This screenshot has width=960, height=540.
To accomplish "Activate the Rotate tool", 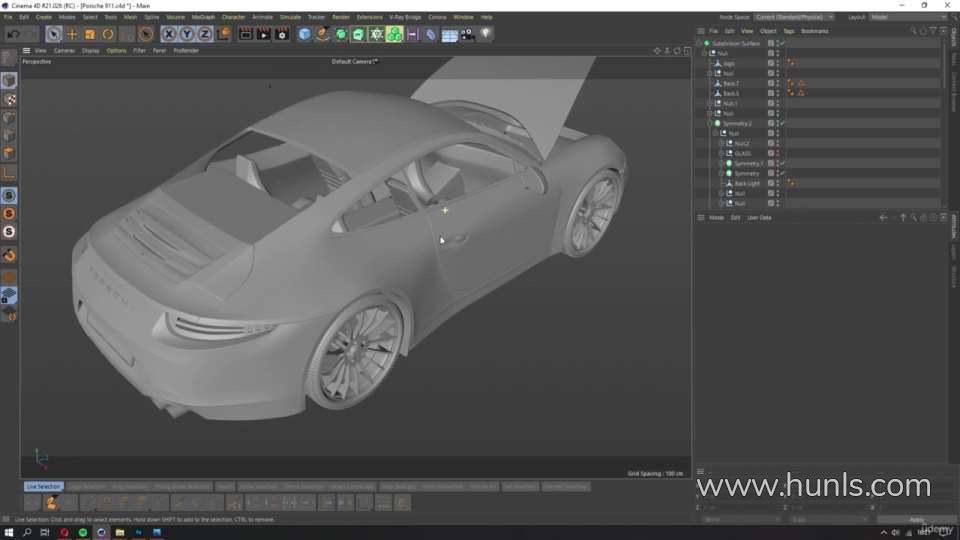I will click(108, 34).
